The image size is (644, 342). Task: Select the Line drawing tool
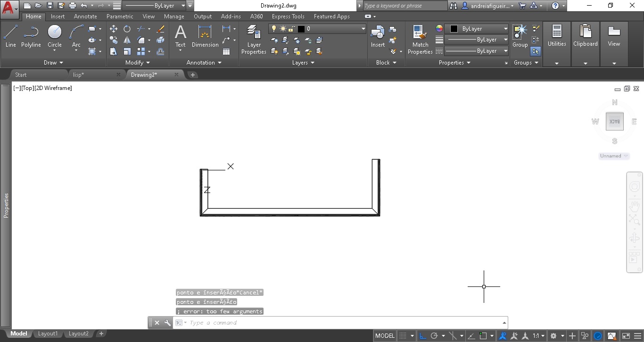click(10, 36)
